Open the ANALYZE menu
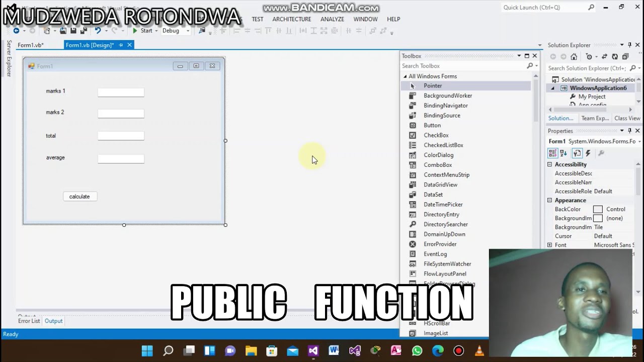The width and height of the screenshot is (644, 362). (x=332, y=19)
